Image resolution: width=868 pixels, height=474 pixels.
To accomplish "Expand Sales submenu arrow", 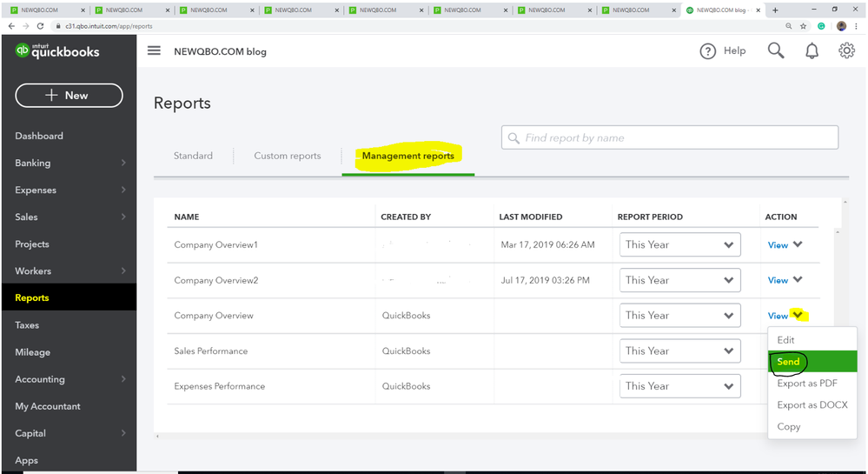I will click(x=123, y=217).
